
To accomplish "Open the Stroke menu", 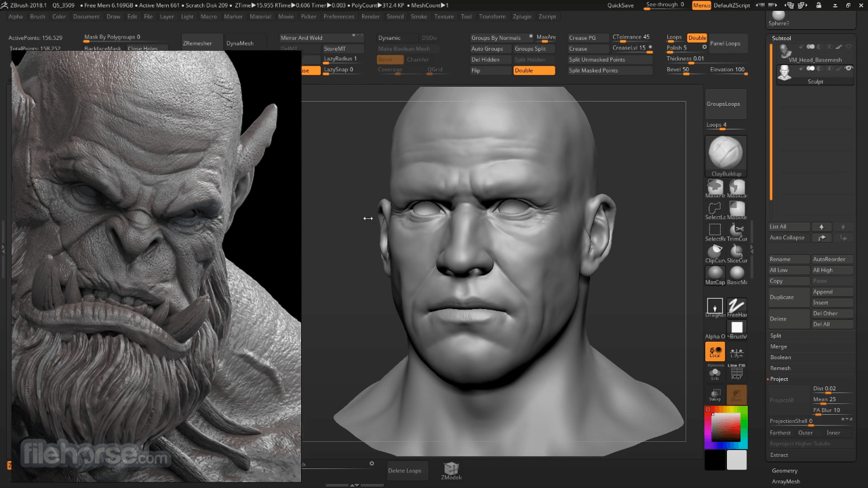I will (419, 16).
